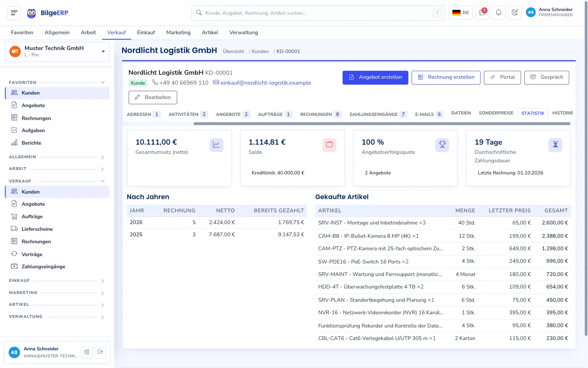This screenshot has width=588, height=368.
Task: Switch to the Historie tab
Action: 562,113
